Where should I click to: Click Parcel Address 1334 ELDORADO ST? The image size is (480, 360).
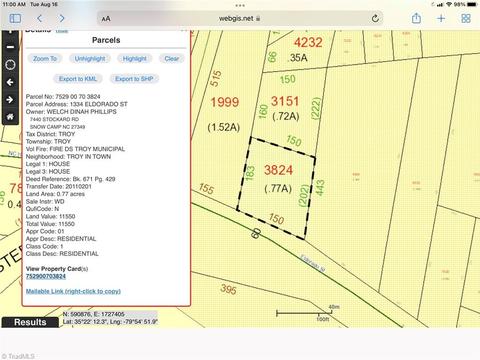coord(77,104)
